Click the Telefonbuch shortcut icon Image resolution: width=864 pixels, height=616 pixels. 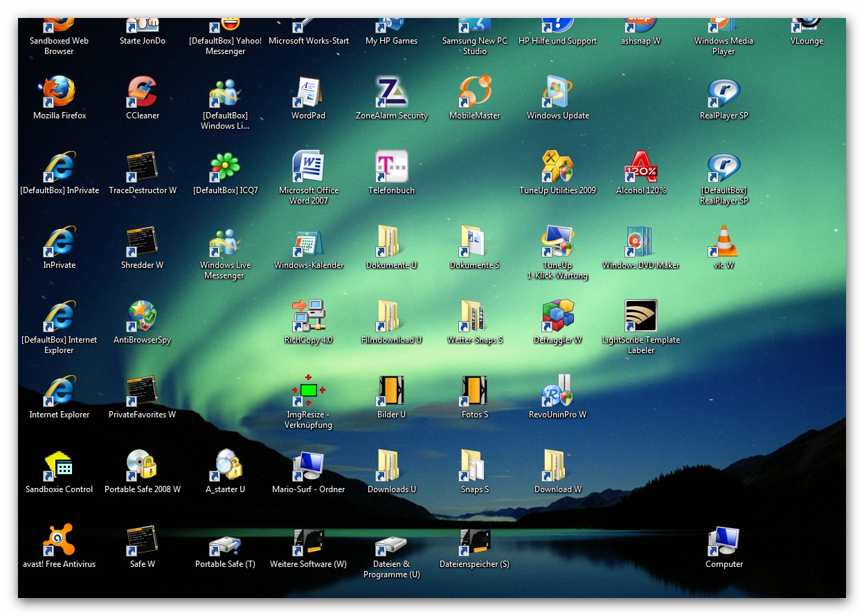click(392, 167)
